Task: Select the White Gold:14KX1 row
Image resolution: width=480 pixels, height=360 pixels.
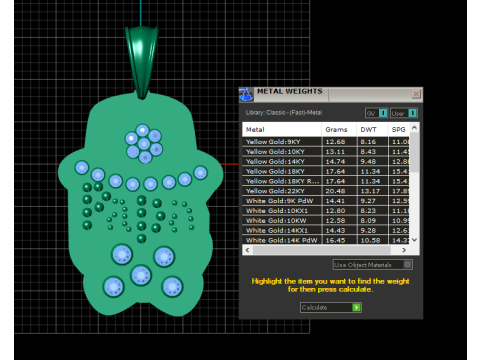Action: [326, 230]
